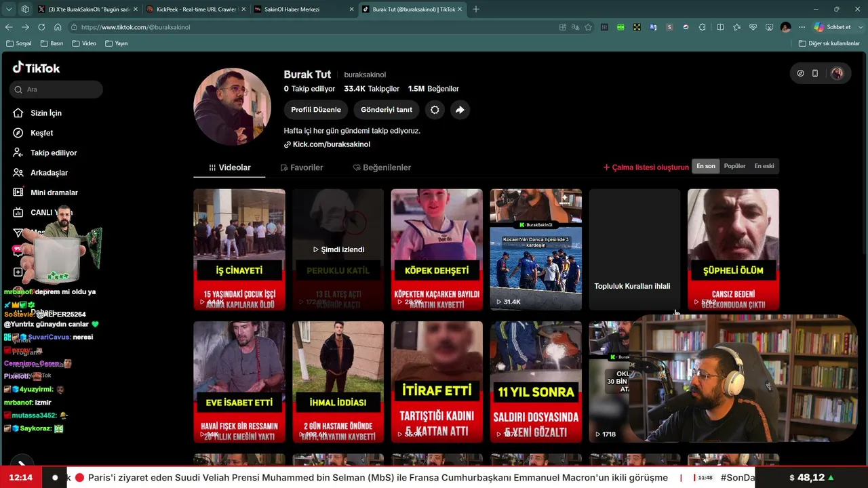Open the profile settings gear icon
The height and width of the screenshot is (488, 868).
435,110
